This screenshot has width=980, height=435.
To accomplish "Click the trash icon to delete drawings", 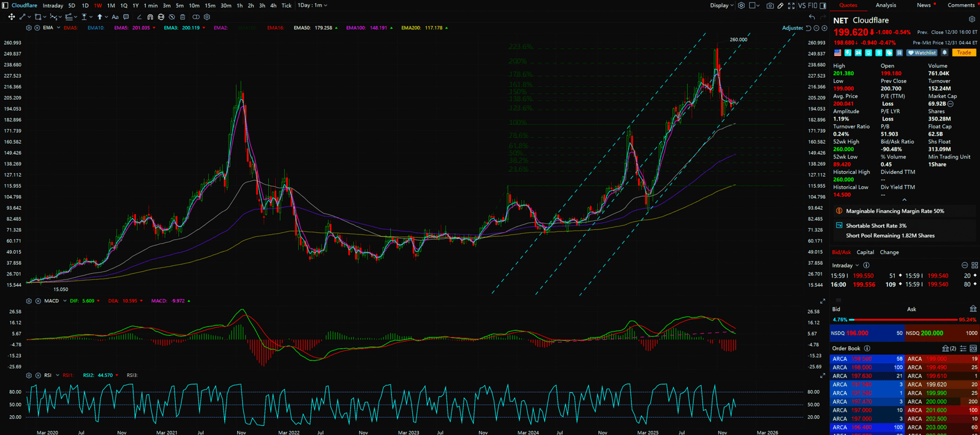I will pyautogui.click(x=183, y=17).
